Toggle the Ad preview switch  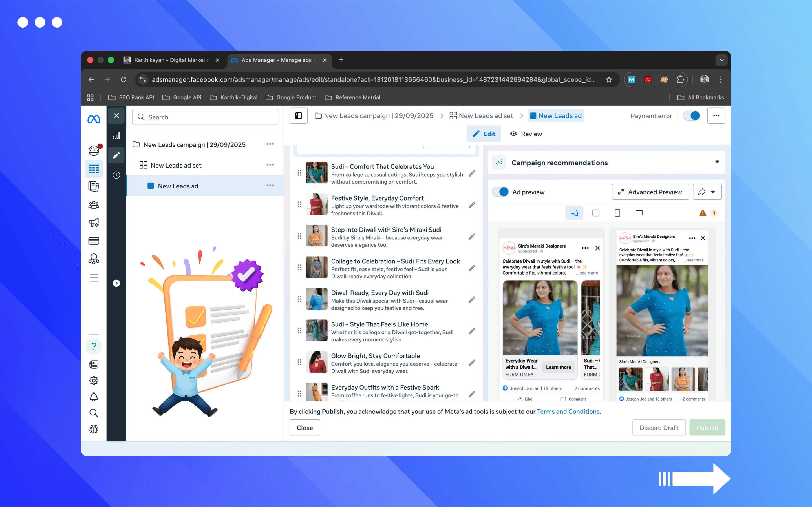[x=500, y=192]
